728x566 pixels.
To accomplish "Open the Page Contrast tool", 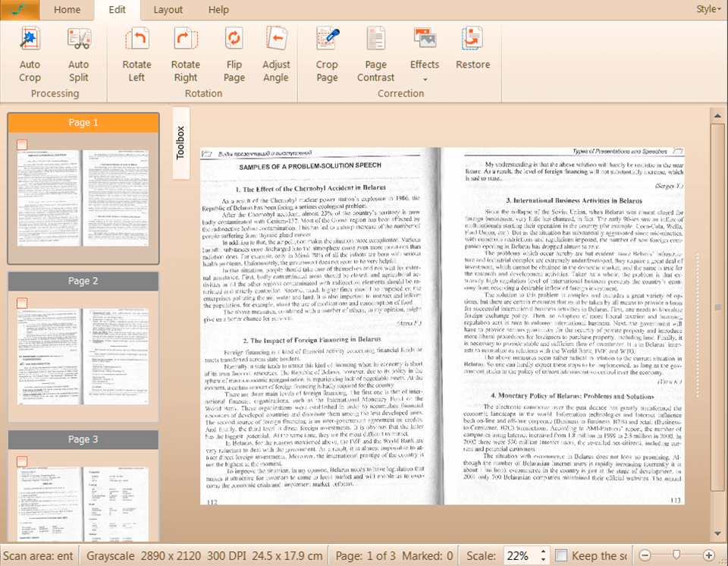I will 375,39.
